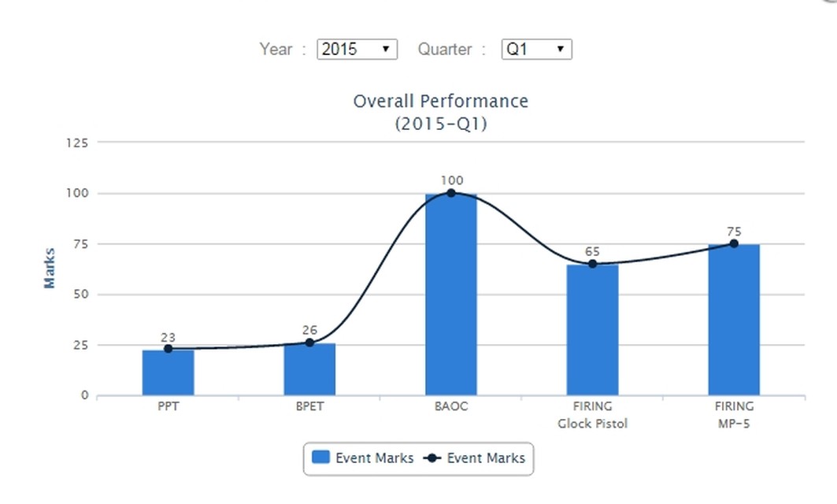Click the Overall Performance chart title
837x504 pixels.
point(440,102)
